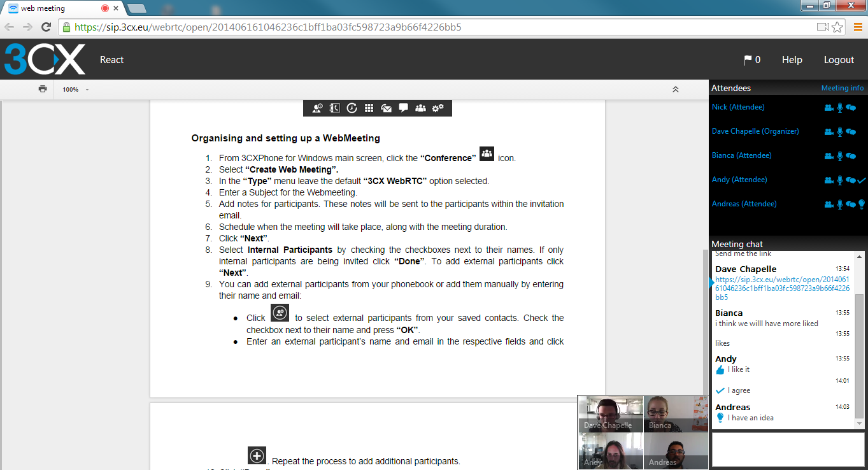Click Andreas's camera icon
868x470 pixels.
point(829,204)
